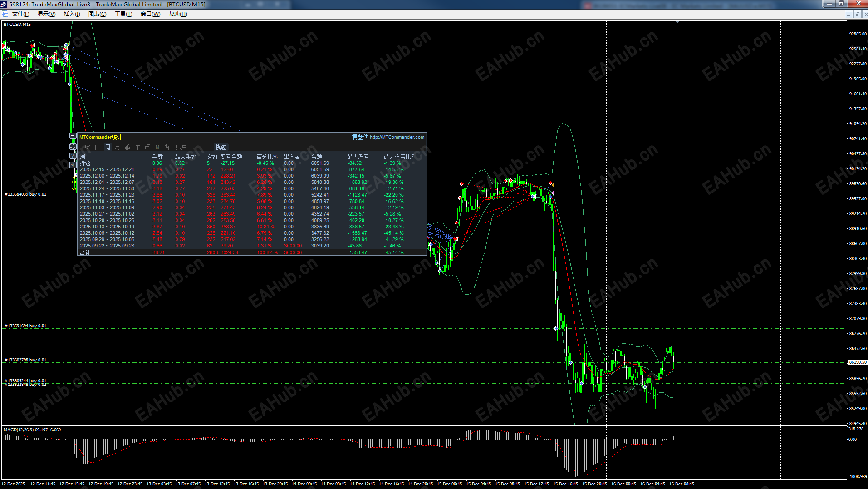868x489 pixels.
Task: Restore the inner chart window
Action: pos(857,14)
